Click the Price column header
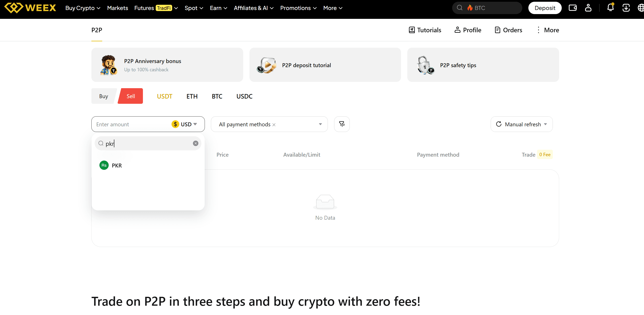 pos(223,155)
